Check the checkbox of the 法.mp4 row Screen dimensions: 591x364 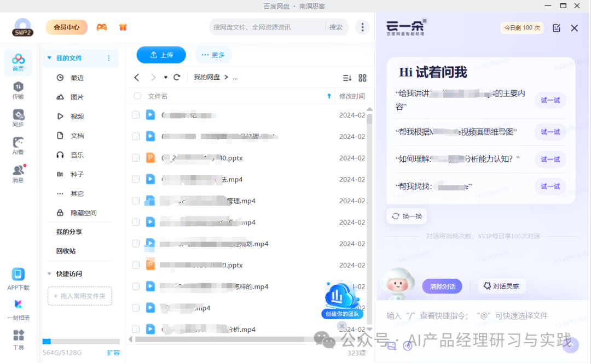coord(136,179)
